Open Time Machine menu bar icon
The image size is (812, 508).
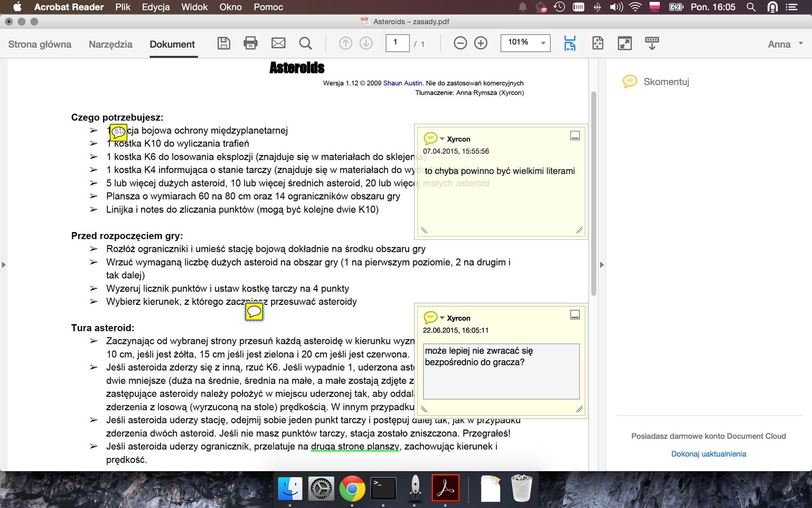pos(559,7)
